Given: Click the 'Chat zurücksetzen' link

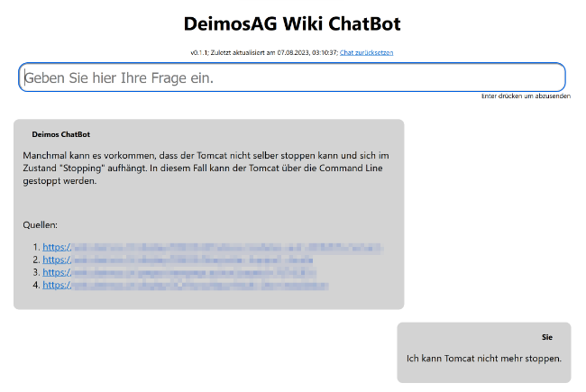Looking at the screenshot, I should [366, 52].
